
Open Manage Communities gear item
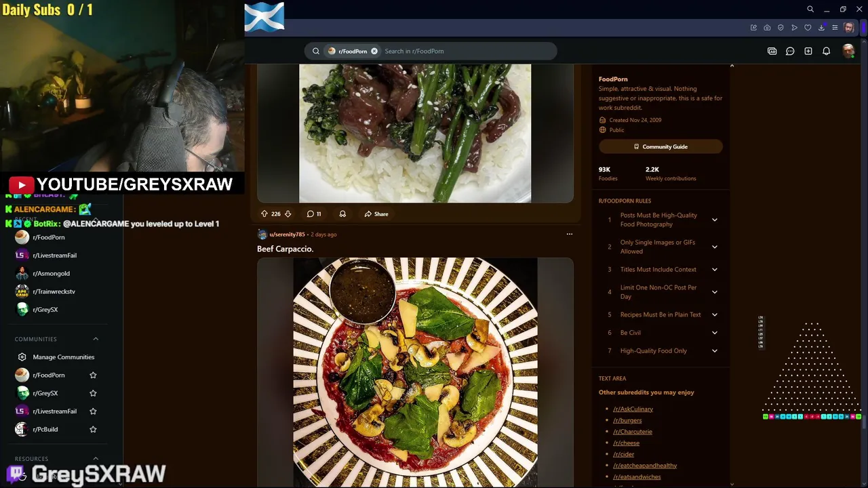pos(56,357)
